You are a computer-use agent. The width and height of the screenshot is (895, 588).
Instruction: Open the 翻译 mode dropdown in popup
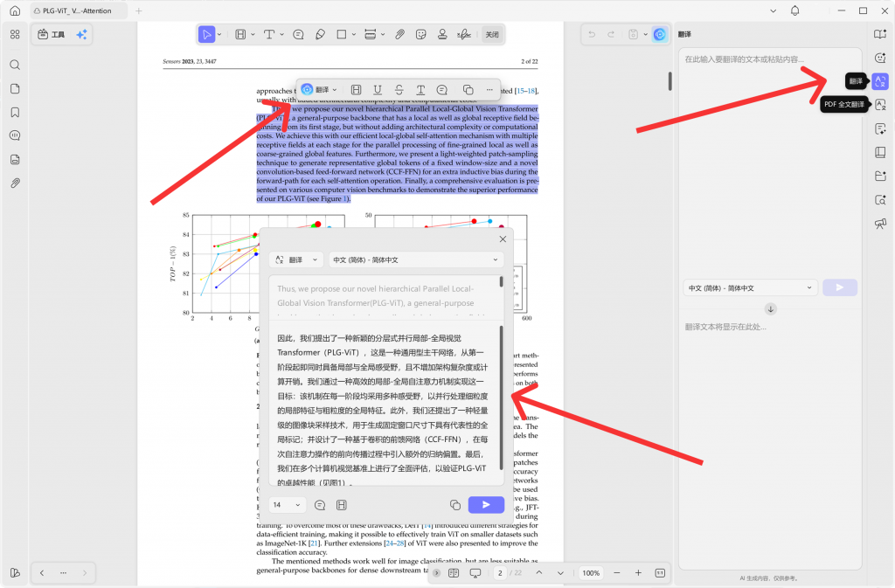pyautogui.click(x=296, y=260)
